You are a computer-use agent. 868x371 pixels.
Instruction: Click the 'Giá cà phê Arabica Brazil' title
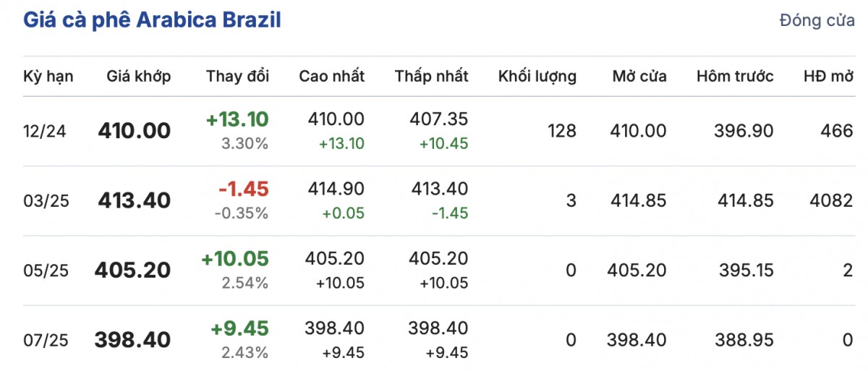coord(152,20)
